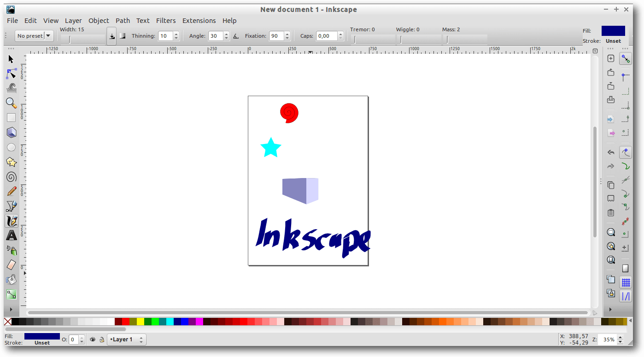Toggle snap to grids button
The image size is (644, 357).
coord(626,282)
